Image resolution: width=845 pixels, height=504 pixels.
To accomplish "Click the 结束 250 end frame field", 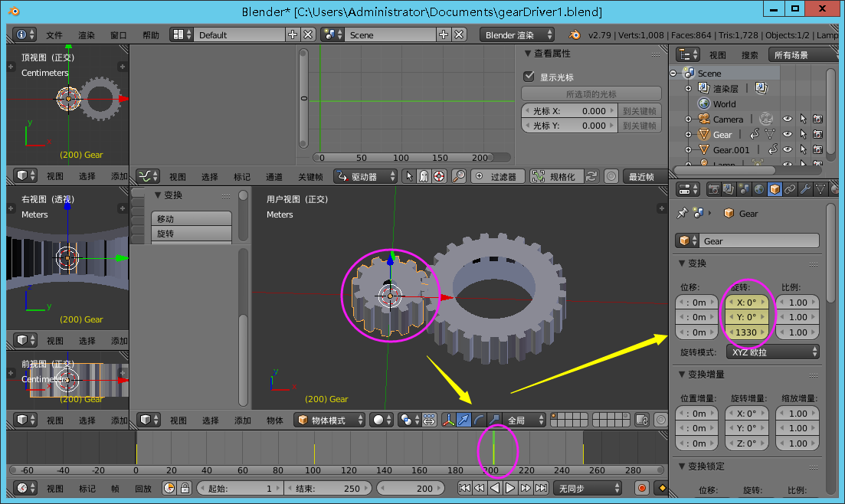I will pyautogui.click(x=328, y=489).
